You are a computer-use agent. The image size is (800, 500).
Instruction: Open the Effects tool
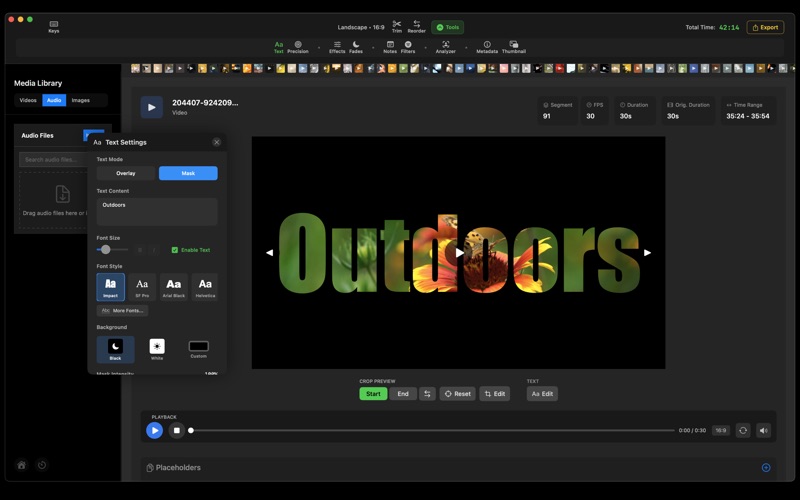(337, 47)
